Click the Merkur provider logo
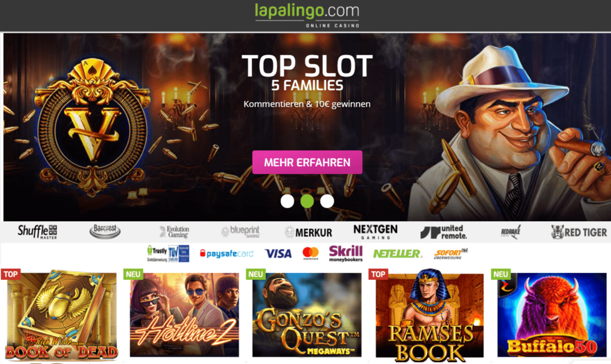The height and width of the screenshot is (364, 611). (x=308, y=232)
